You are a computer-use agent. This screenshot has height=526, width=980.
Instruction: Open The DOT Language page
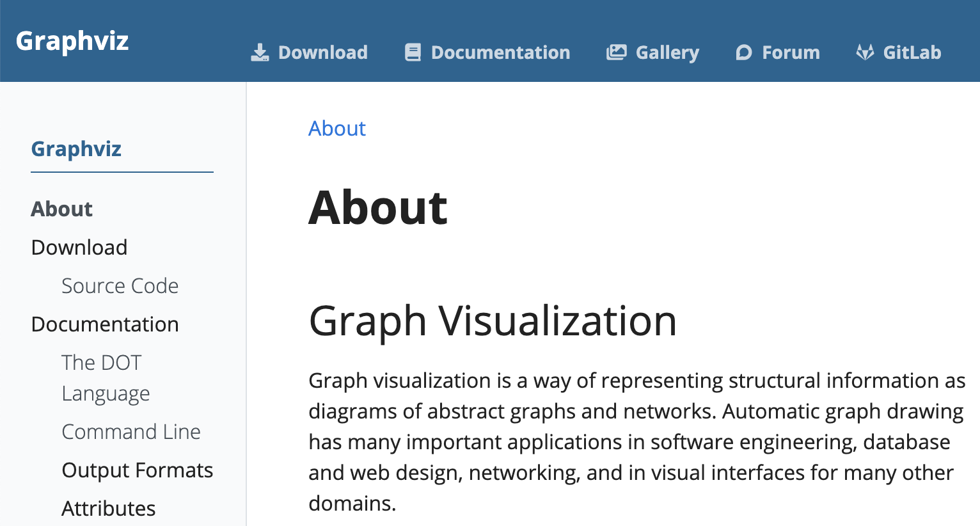(106, 378)
